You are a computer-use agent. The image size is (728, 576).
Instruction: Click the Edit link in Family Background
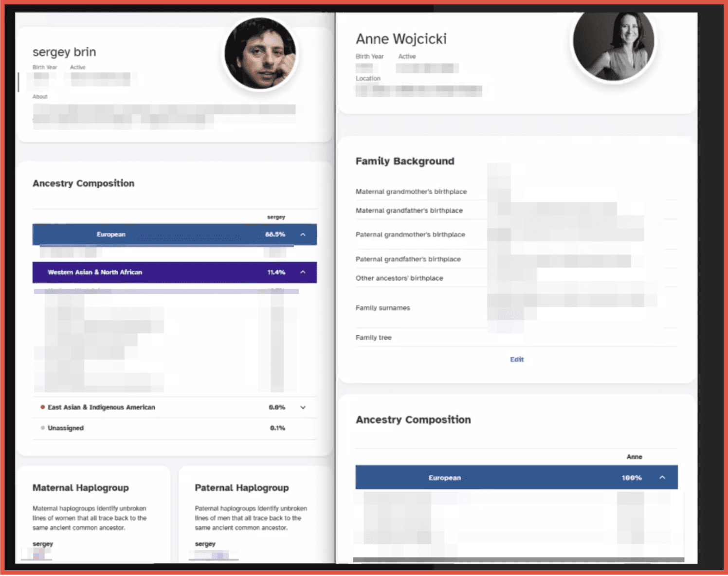pos(517,360)
